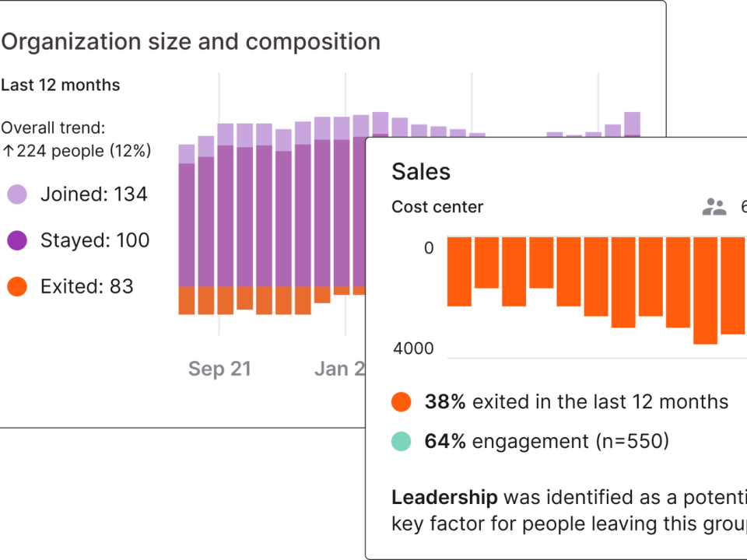Click the tallest orange bar in Sales chart
Screen dimensions: 747x560
tap(705, 290)
